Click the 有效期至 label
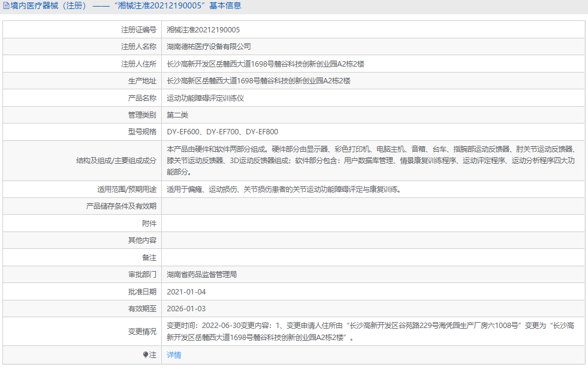Viewport: 588px width, 370px height. click(142, 308)
